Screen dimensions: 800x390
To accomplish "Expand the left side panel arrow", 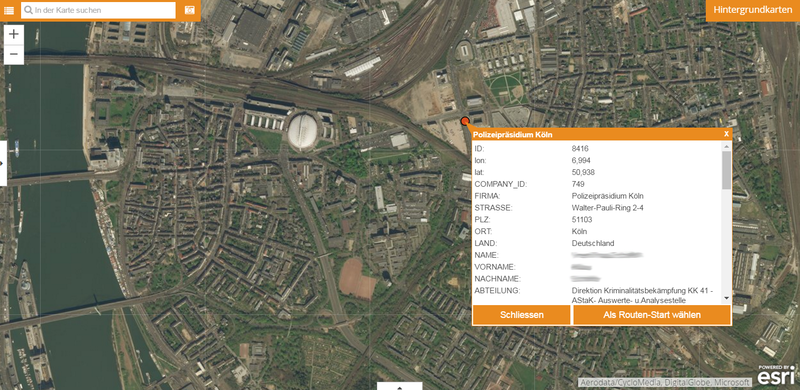I will click(3, 163).
